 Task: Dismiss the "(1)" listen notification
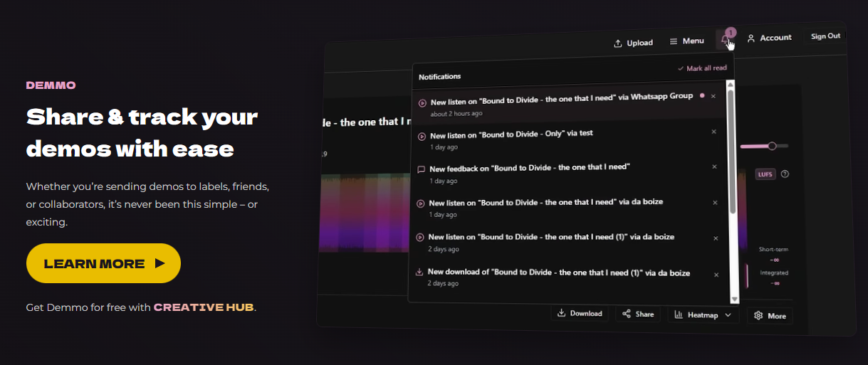716,238
